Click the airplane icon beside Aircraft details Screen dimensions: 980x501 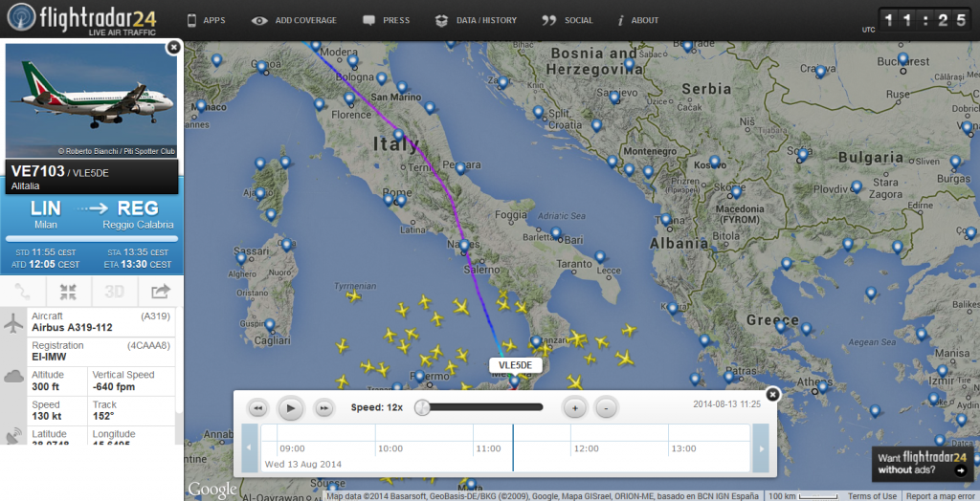13,322
